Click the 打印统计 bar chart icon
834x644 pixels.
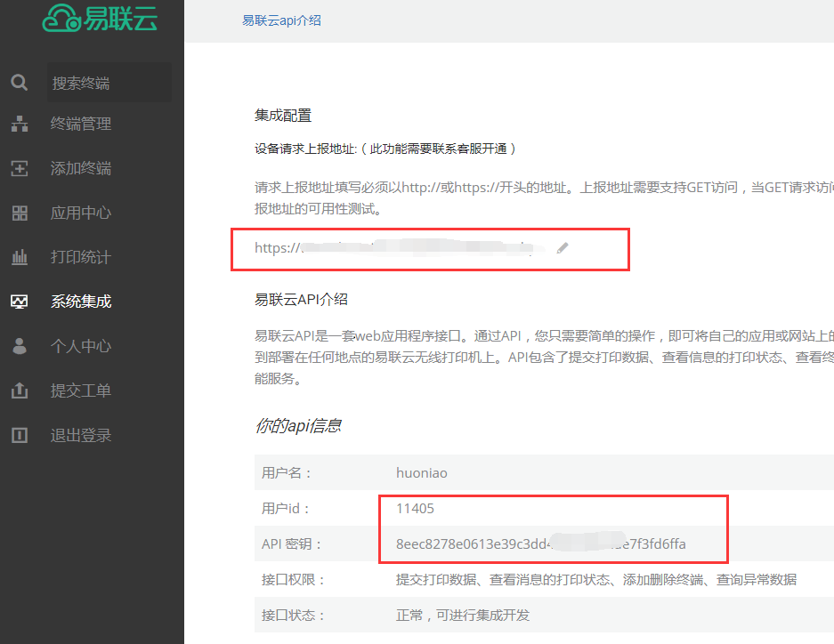[20, 257]
